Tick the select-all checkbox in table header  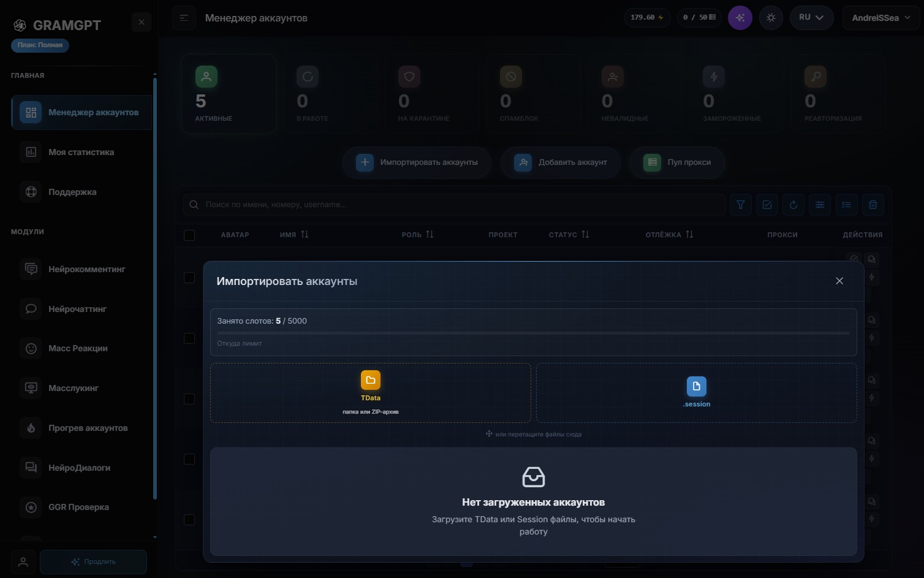point(189,235)
